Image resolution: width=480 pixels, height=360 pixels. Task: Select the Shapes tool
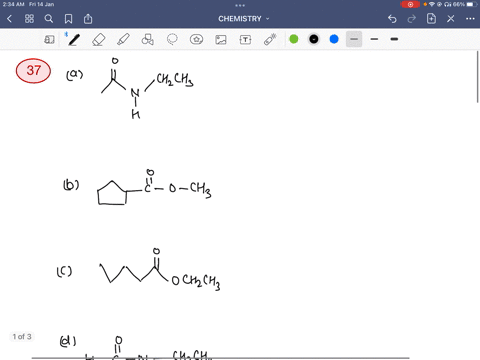148,40
